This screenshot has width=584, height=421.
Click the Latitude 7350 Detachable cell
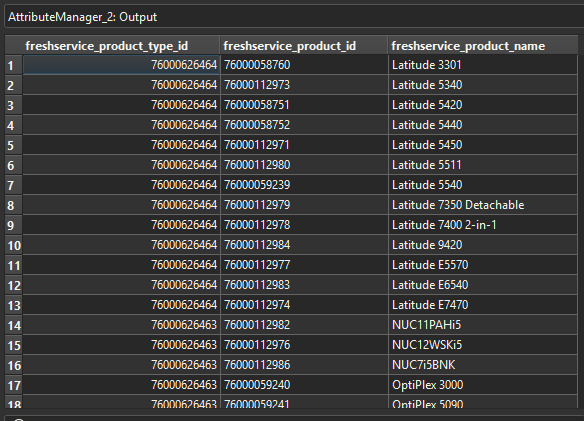[x=483, y=205]
